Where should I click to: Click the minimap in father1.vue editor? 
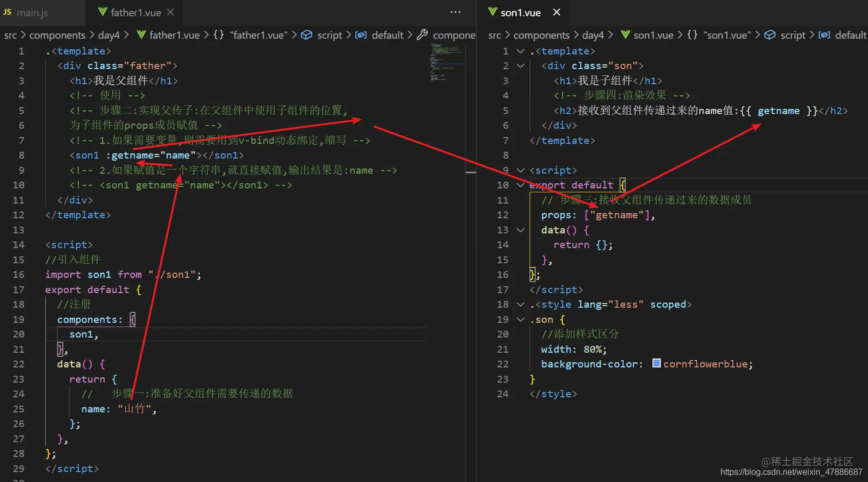[x=447, y=63]
